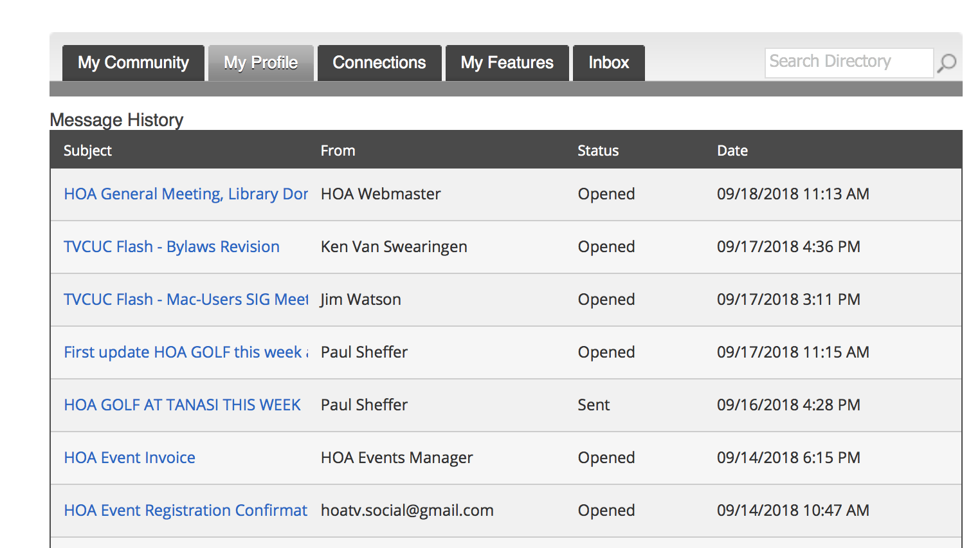Open TVCUC Flash - Bylaws Revision message

click(172, 247)
